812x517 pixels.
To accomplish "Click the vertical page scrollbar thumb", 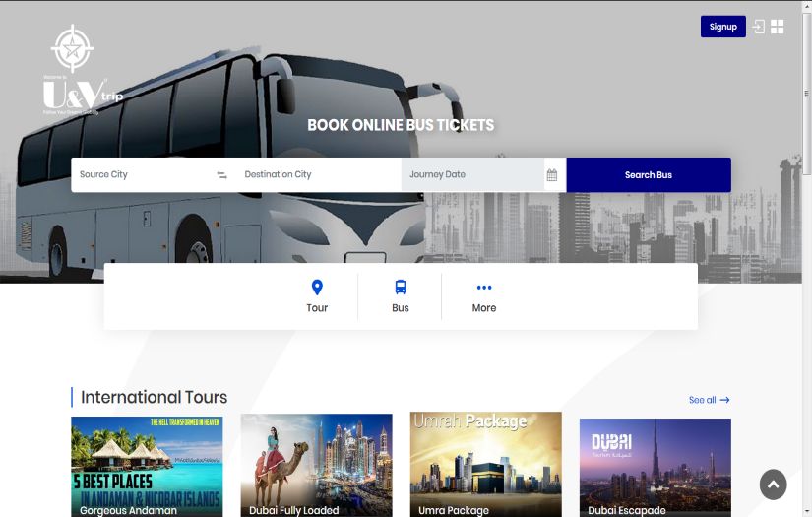I will [x=806, y=94].
